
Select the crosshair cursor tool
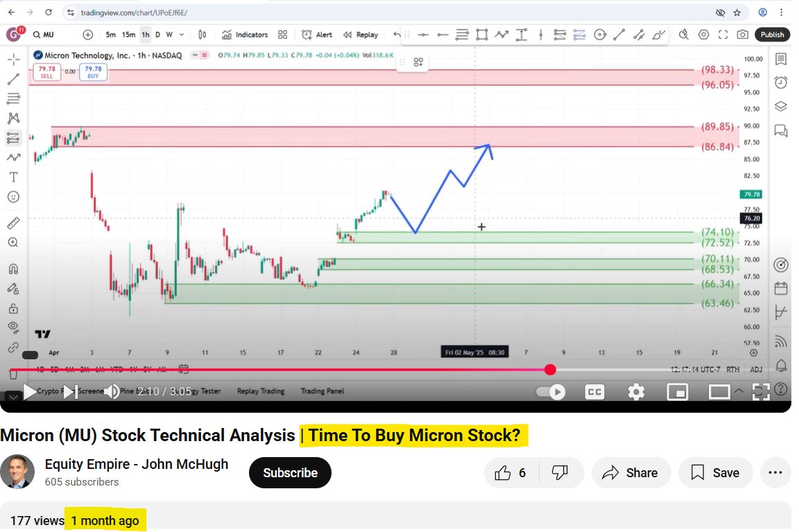point(14,60)
